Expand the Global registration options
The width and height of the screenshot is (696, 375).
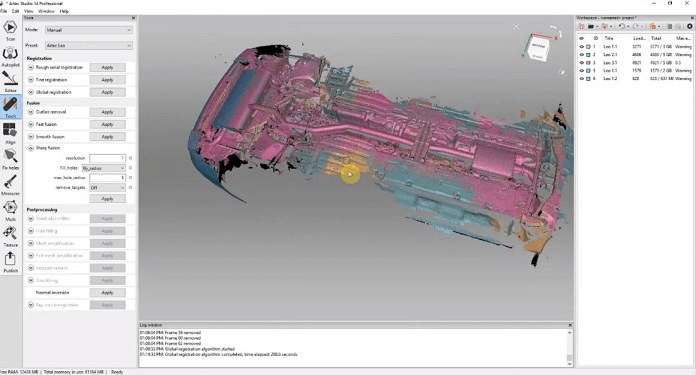click(31, 92)
